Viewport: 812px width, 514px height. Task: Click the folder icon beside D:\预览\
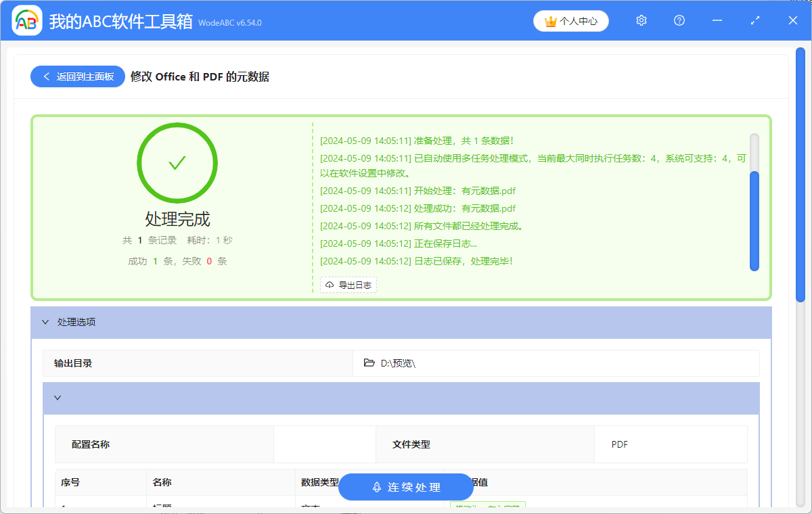tap(369, 363)
